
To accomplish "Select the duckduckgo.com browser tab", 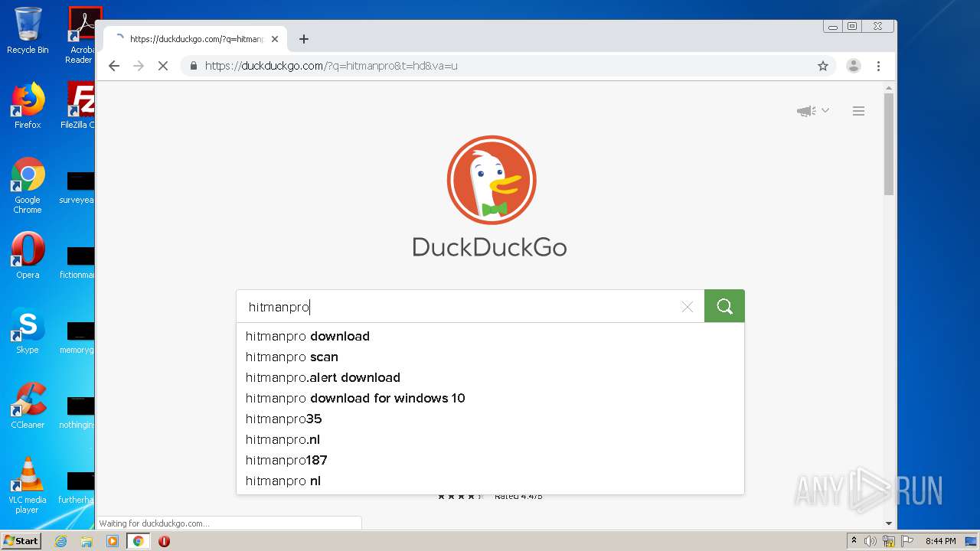I will point(196,39).
